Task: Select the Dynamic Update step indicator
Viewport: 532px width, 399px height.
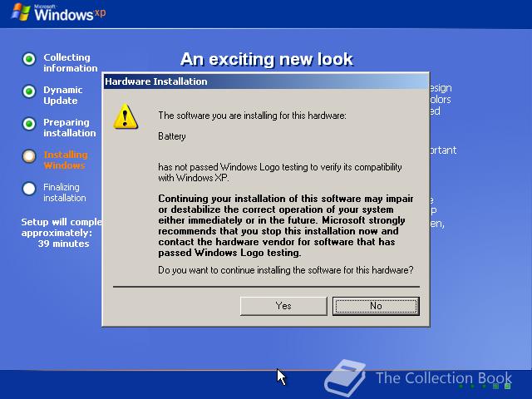Action: point(29,91)
